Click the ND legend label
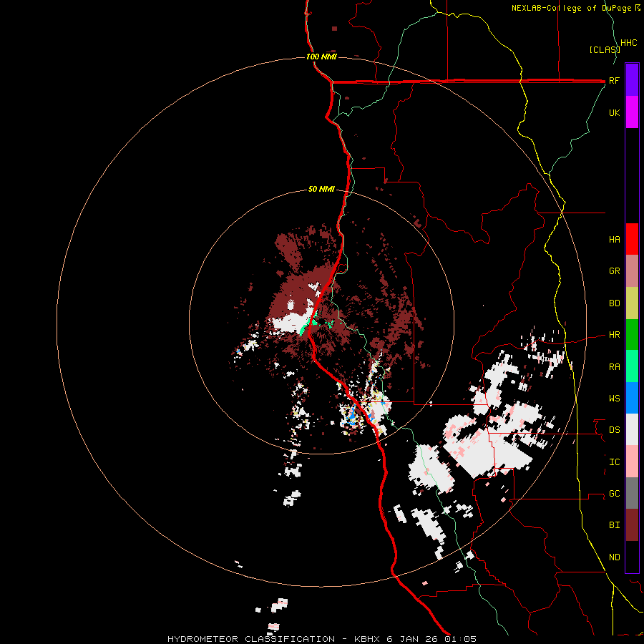The image size is (644, 644). (614, 557)
